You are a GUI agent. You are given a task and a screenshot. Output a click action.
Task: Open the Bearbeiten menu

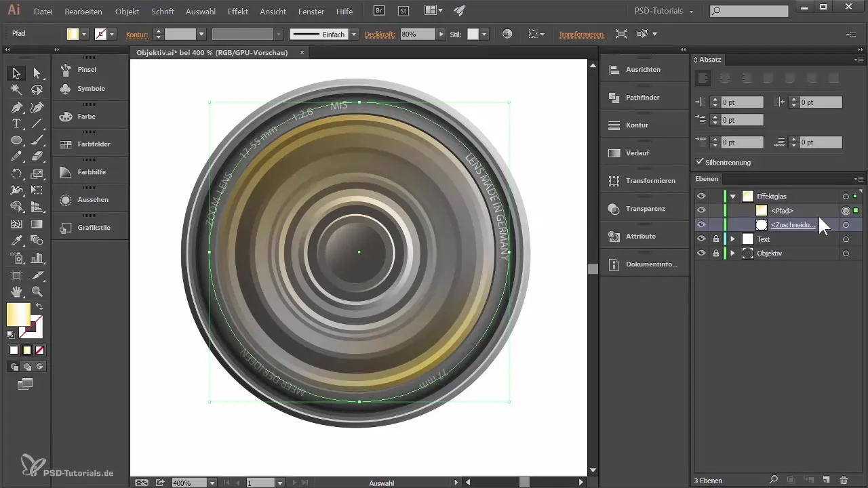(83, 12)
